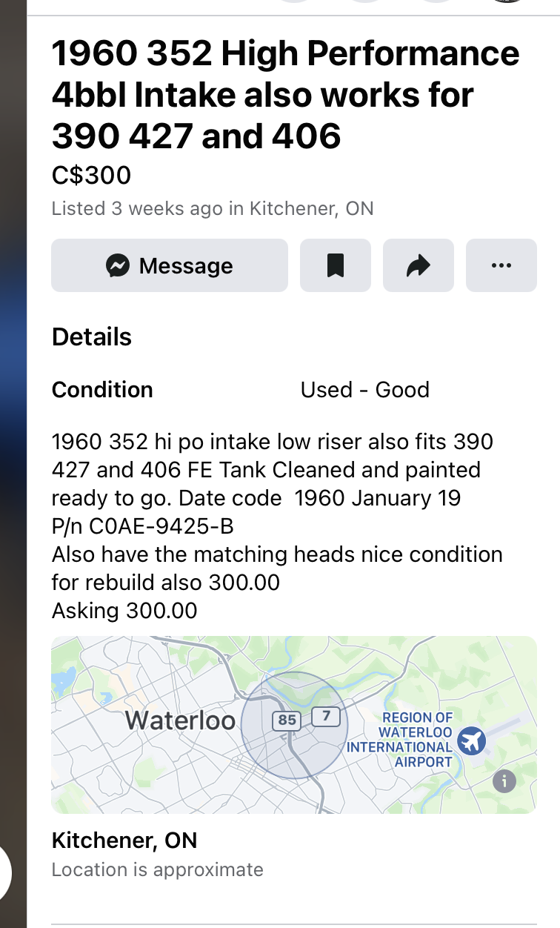Share listing using the arrow icon
The height and width of the screenshot is (928, 560).
click(419, 265)
